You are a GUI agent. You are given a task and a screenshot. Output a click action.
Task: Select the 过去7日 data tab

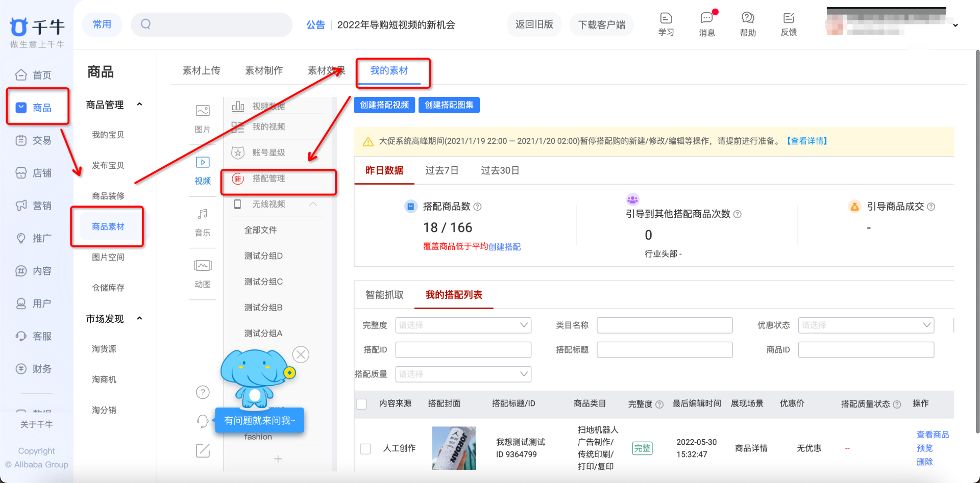click(x=442, y=170)
